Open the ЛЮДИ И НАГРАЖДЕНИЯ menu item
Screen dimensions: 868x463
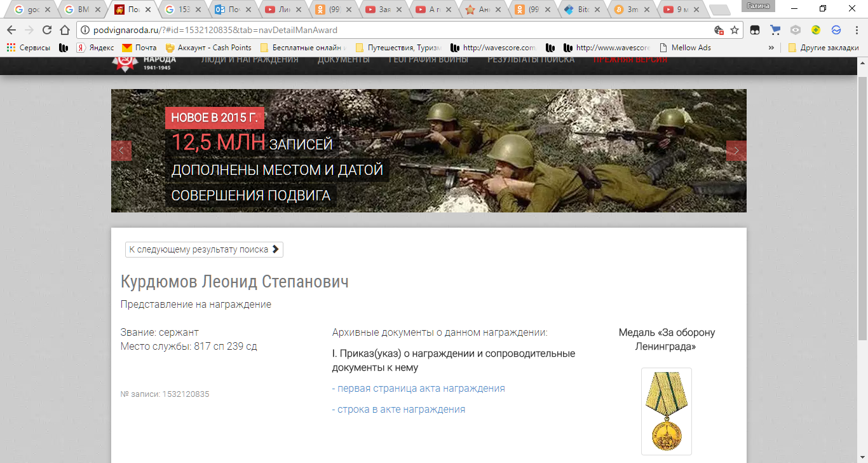tap(249, 60)
